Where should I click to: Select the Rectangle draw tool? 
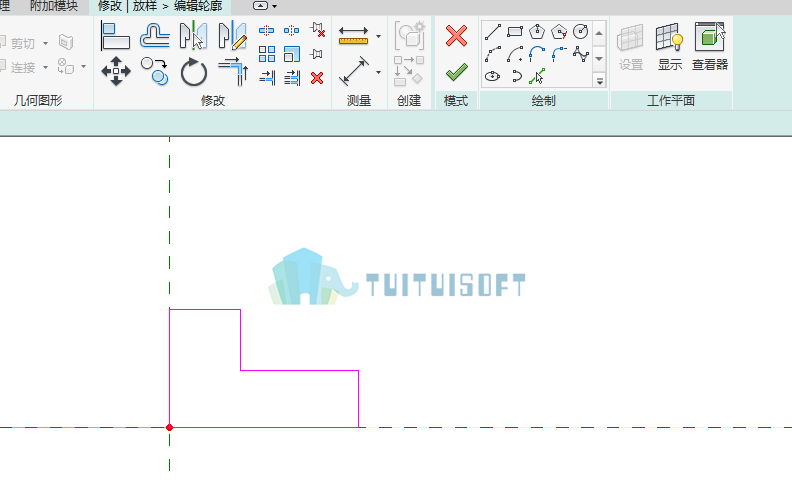pos(515,32)
